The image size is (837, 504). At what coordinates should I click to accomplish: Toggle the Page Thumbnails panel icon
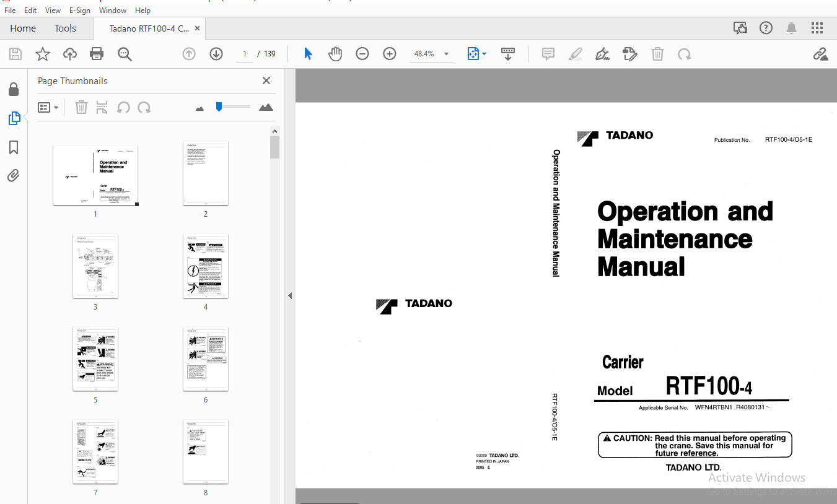14,118
